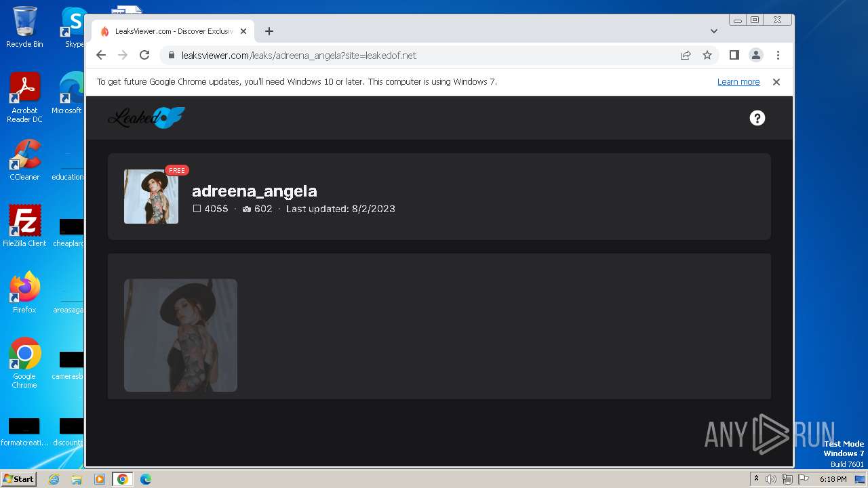This screenshot has width=868, height=488.
Task: Click the Action Center flag icon
Action: coord(804,479)
